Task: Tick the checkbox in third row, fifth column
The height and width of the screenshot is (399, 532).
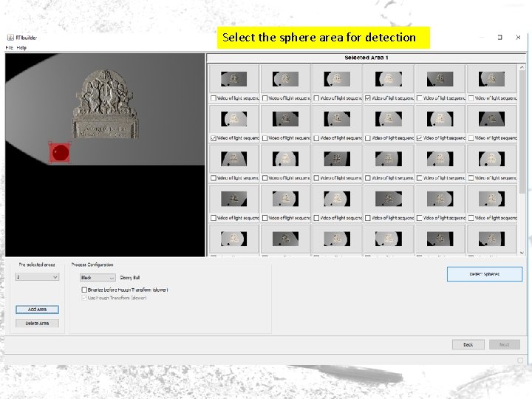Action: pyautogui.click(x=420, y=178)
